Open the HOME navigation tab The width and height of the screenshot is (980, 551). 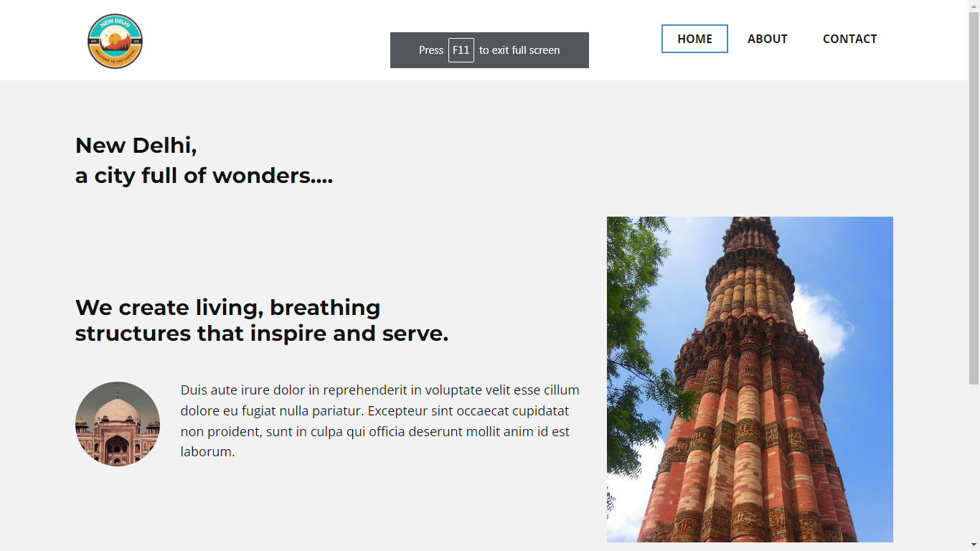click(x=694, y=39)
